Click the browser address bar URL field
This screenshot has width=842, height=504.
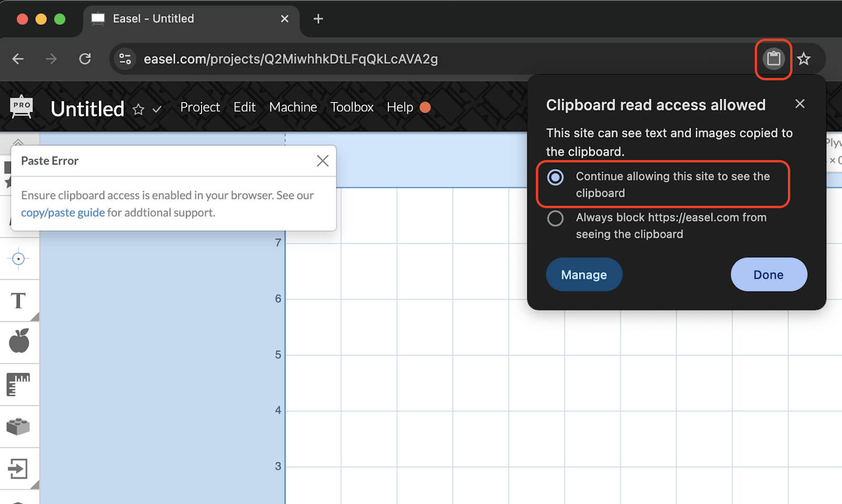click(x=290, y=58)
